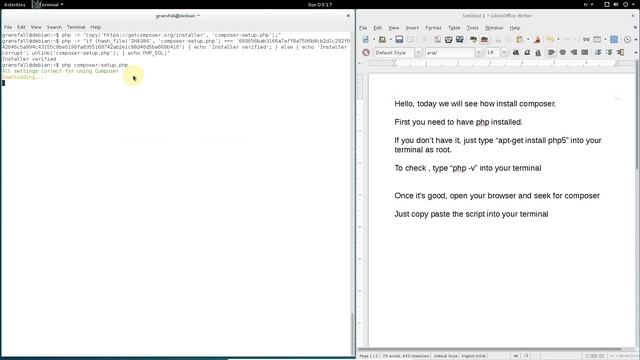Click the power icon in the top bar

(x=625, y=4)
